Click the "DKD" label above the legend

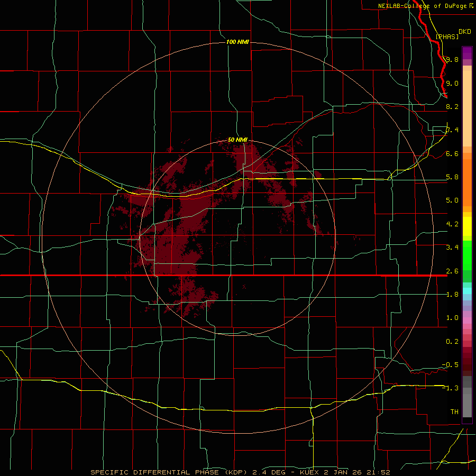pyautogui.click(x=464, y=32)
